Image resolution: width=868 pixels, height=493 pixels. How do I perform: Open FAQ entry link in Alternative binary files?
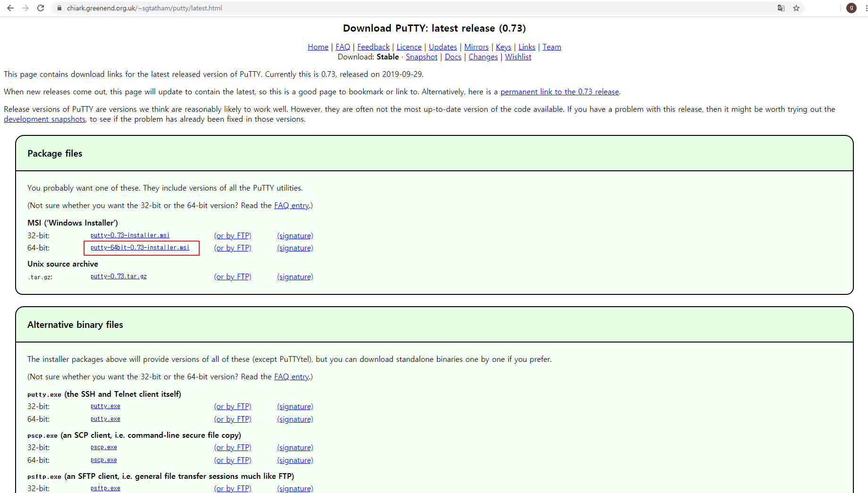coord(292,376)
